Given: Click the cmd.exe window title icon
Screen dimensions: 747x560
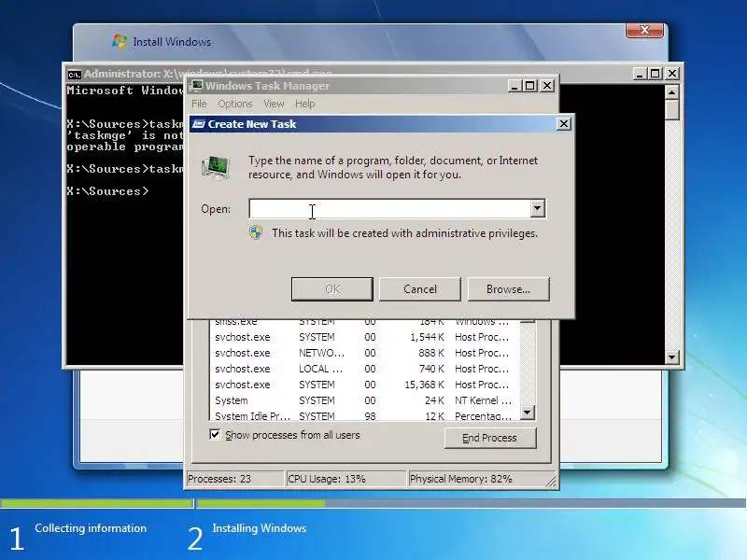Looking at the screenshot, I should 75,74.
